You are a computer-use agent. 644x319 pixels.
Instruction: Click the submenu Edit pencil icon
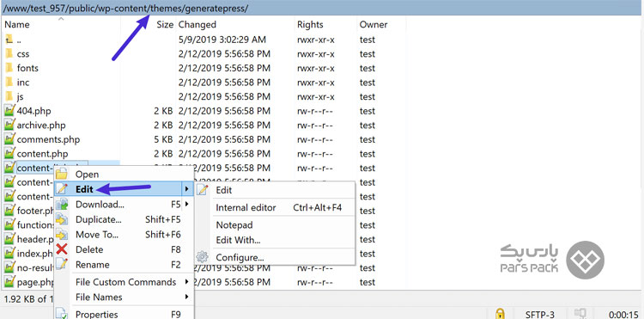(x=203, y=190)
